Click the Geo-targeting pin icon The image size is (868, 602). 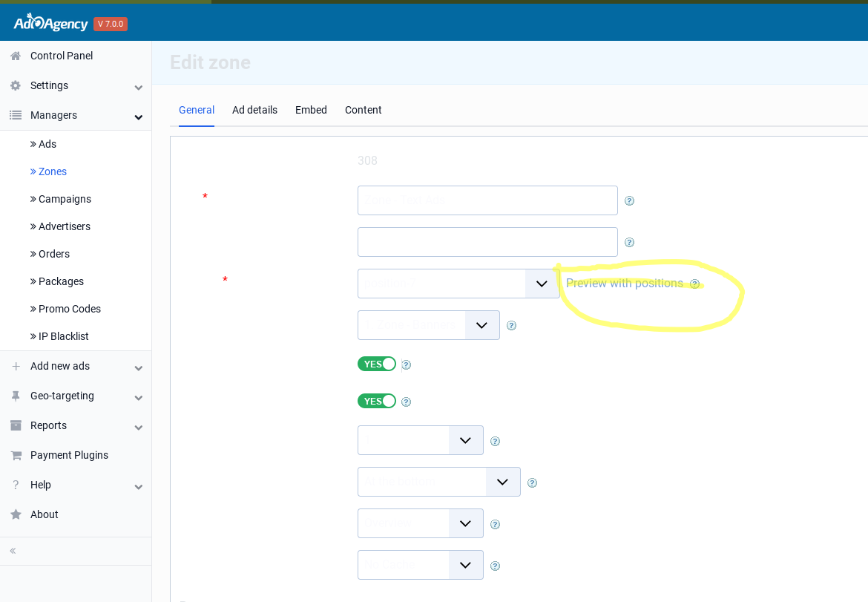pos(16,396)
